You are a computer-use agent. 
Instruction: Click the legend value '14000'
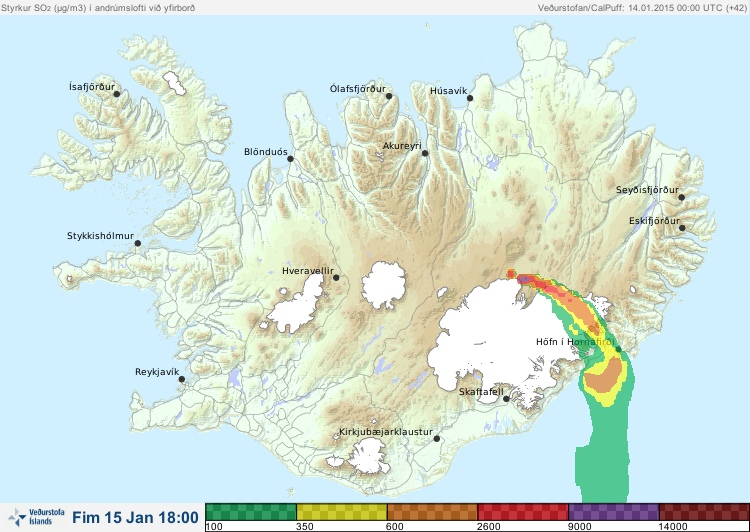673,527
